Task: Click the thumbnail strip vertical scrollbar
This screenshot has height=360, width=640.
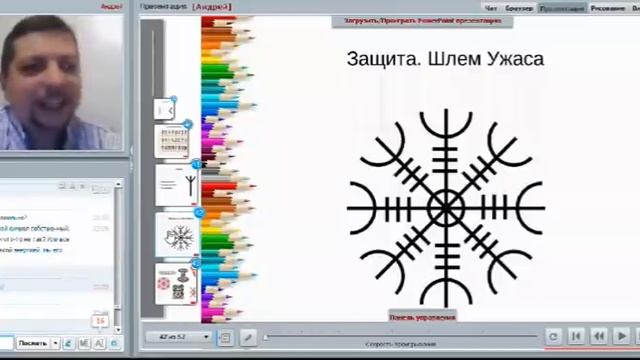Action: tap(152, 168)
